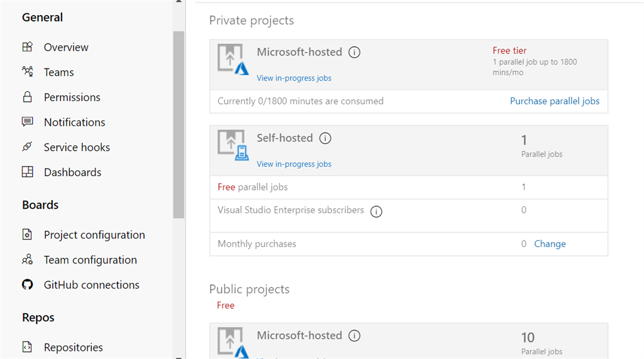Open GitHub connections settings

tap(92, 285)
